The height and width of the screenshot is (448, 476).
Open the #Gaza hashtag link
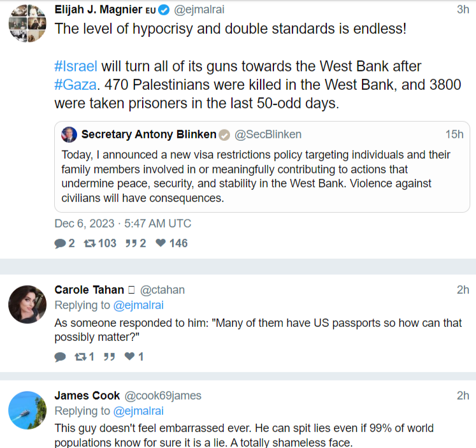(x=75, y=85)
